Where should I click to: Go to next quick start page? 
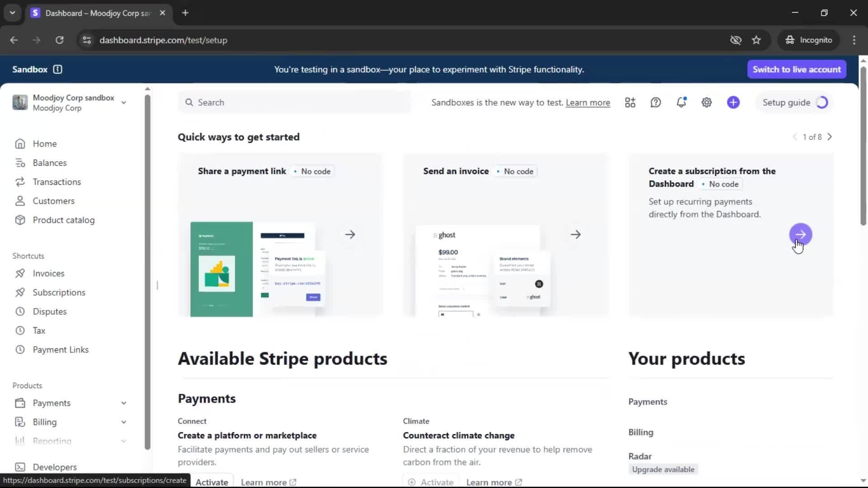click(x=830, y=137)
